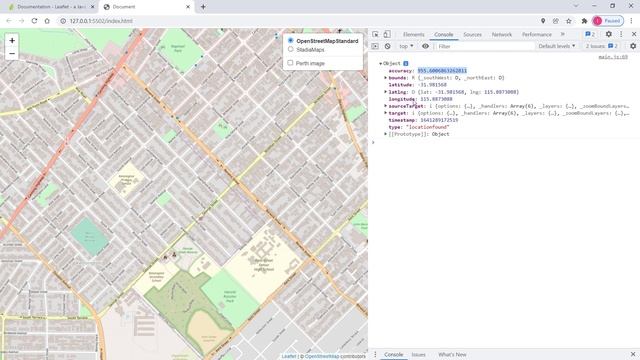Open Chrome main menu
Viewport: 640px width, 360px height.
631,21
